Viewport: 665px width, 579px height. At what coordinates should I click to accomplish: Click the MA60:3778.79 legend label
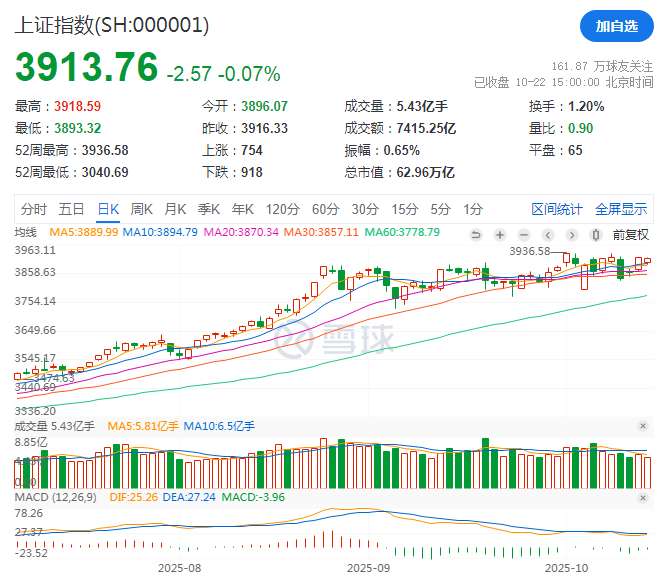[402, 232]
